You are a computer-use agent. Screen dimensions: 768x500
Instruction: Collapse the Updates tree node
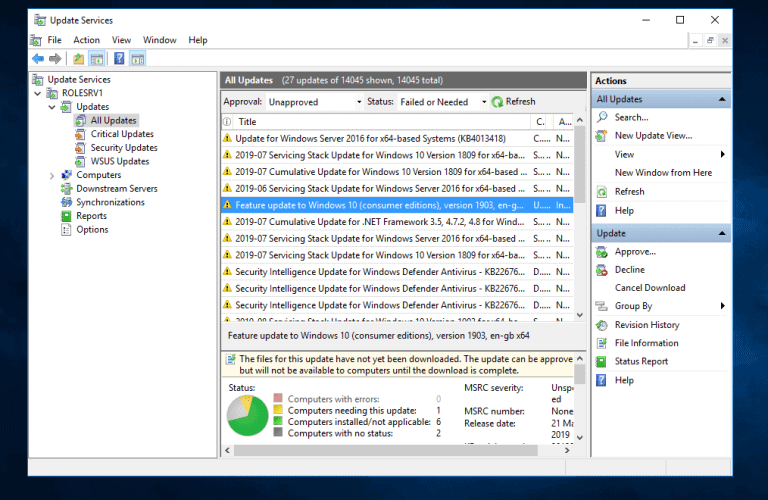coord(52,107)
